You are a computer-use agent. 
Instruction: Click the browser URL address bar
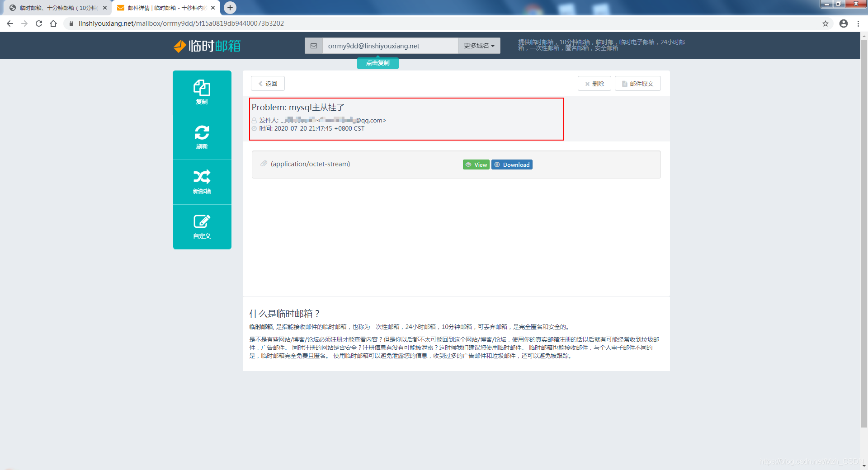[x=443, y=23]
